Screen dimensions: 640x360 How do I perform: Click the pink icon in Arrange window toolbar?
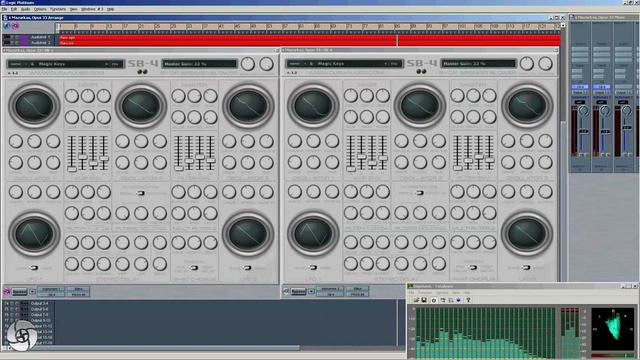tap(16, 26)
